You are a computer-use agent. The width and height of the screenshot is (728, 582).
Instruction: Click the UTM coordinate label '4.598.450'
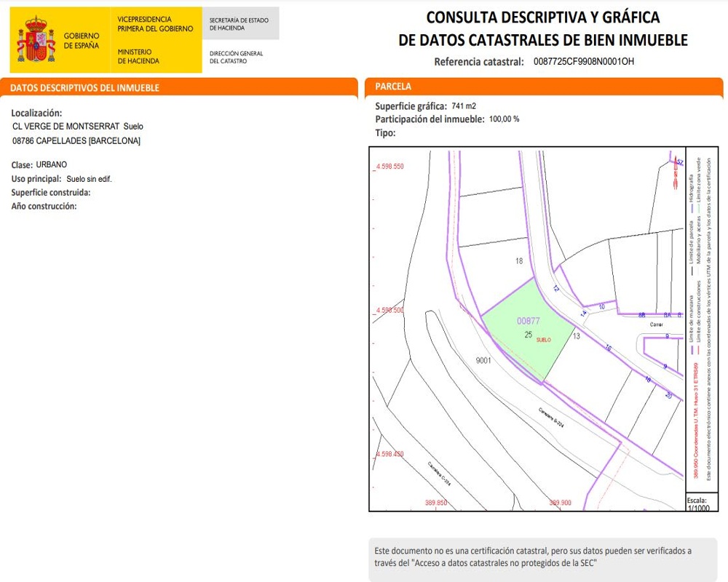tap(390, 454)
